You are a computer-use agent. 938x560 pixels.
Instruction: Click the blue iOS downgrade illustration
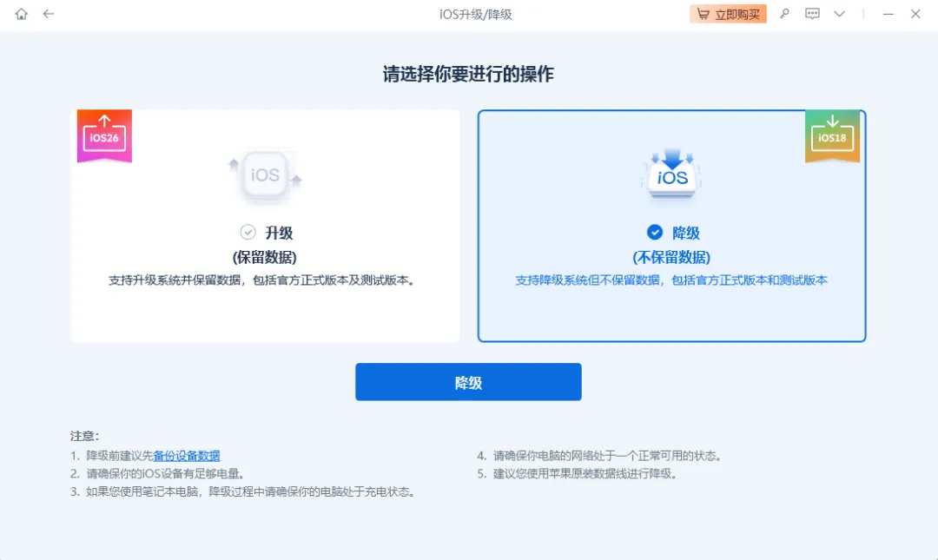pos(671,174)
